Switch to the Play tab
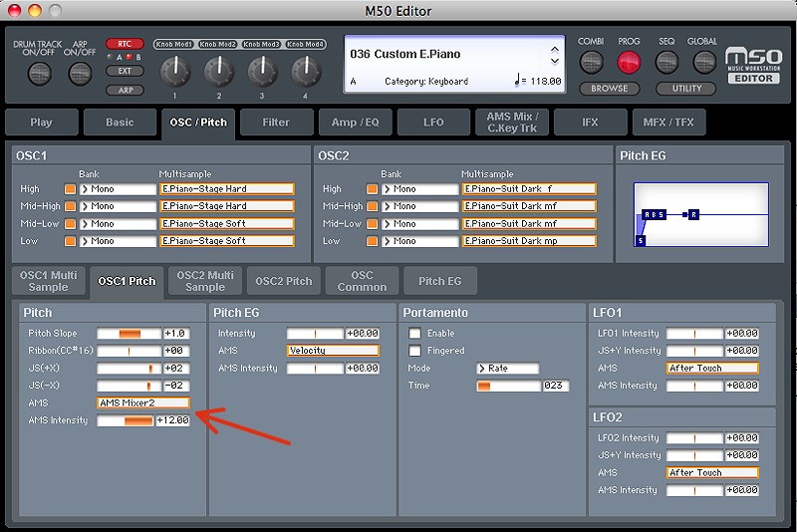Viewport: 797px width, 532px height. [41, 122]
